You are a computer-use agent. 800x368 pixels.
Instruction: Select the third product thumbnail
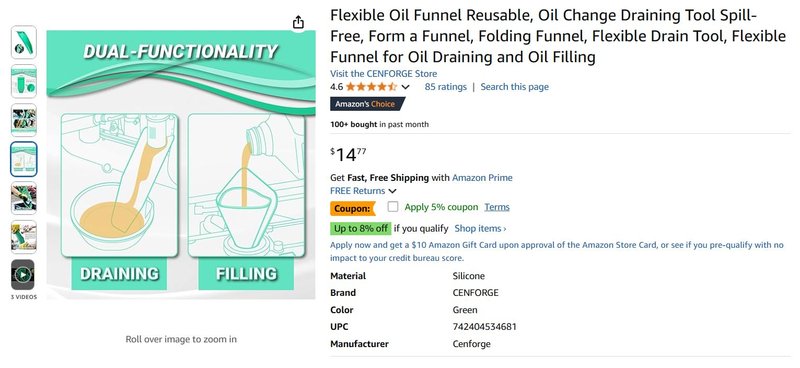coord(23,120)
